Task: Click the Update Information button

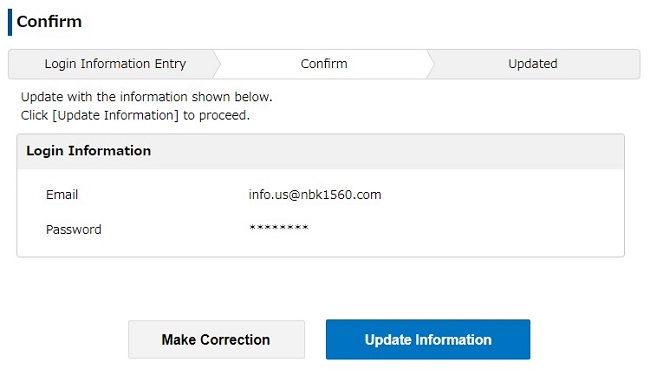Action: click(x=428, y=339)
